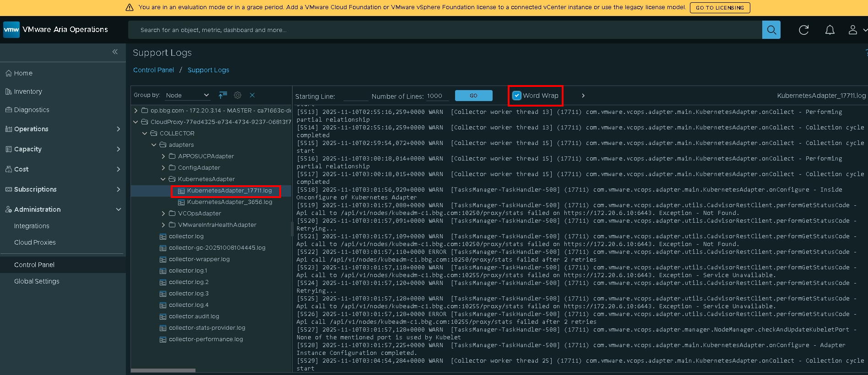Click the collector-performance.log file icon
This screenshot has height=375, width=868.
tap(163, 339)
